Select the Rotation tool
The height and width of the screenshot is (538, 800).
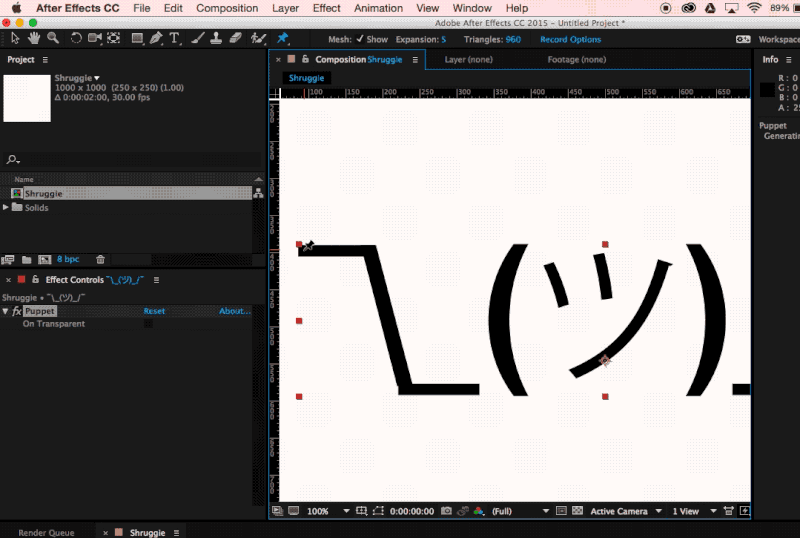point(76,38)
